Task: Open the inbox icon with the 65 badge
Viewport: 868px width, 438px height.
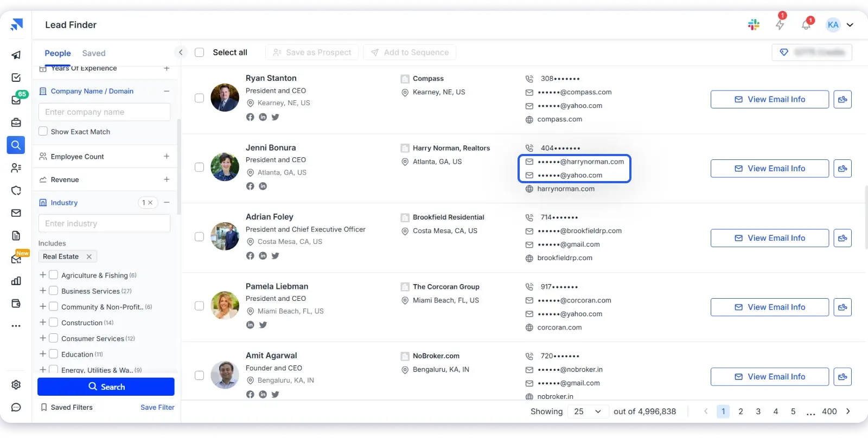Action: [x=16, y=100]
